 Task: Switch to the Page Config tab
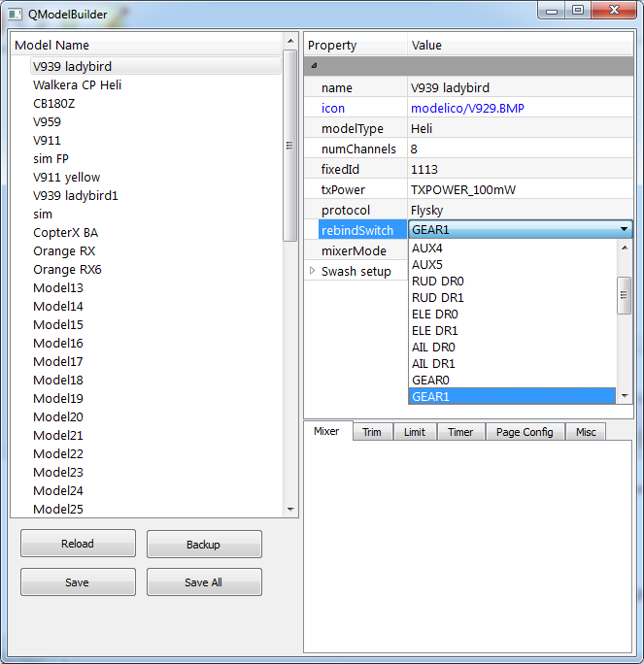click(525, 432)
